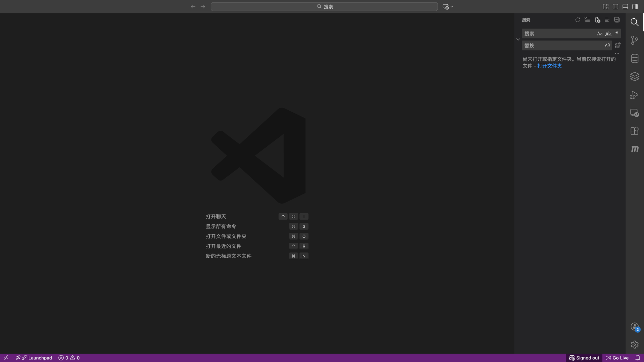This screenshot has width=644, height=362.
Task: Open the Extensions view
Action: (x=634, y=131)
